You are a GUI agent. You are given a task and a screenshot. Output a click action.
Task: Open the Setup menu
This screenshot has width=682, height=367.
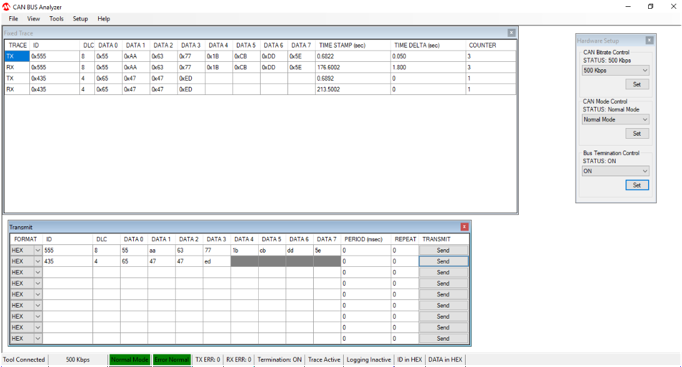[80, 19]
